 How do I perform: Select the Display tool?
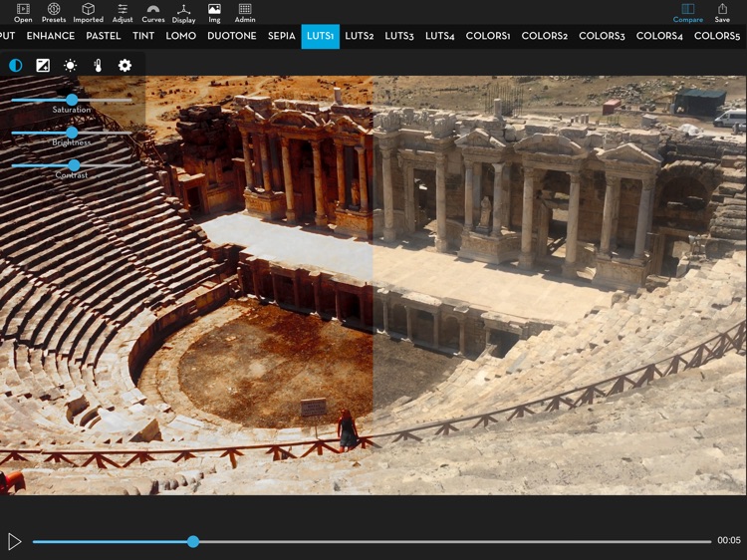(x=184, y=13)
